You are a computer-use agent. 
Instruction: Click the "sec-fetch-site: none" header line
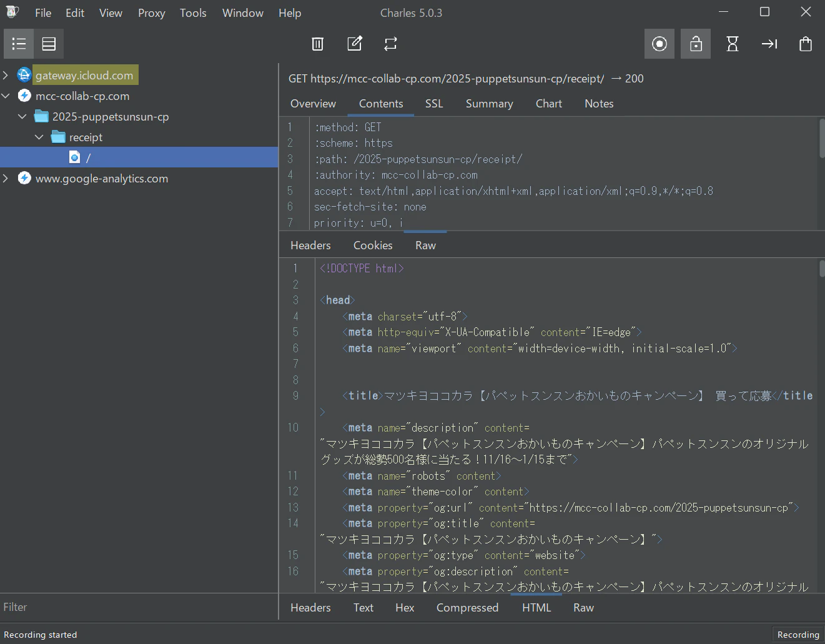tap(370, 207)
